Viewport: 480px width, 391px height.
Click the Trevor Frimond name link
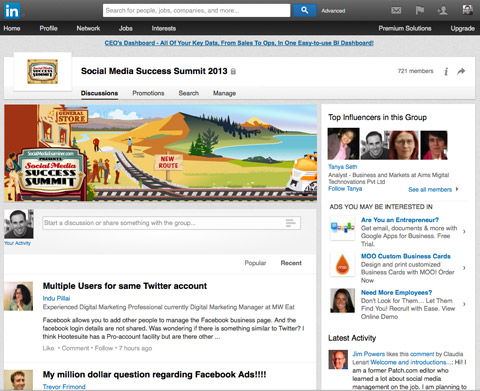(x=64, y=387)
